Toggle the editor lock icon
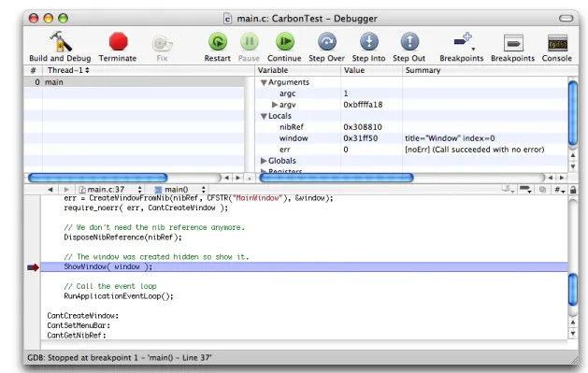 [x=573, y=190]
